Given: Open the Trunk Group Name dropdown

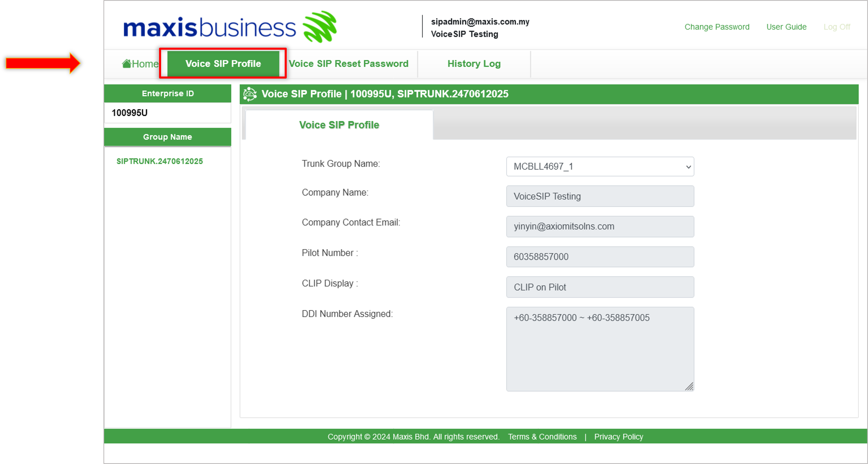Looking at the screenshot, I should coord(599,166).
